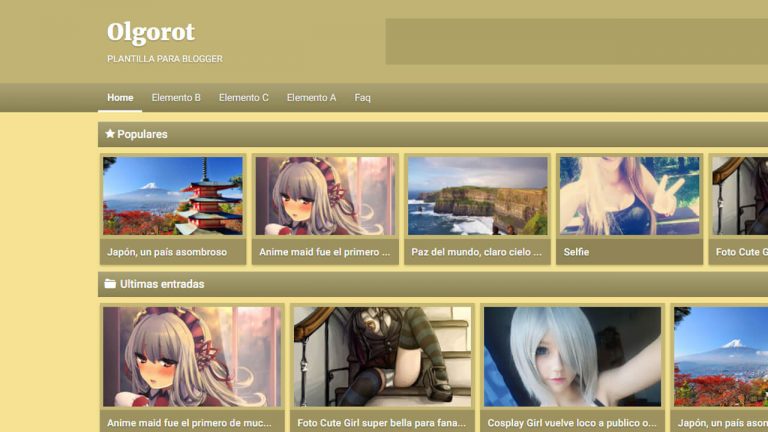Open anime maid thumbnail in Populares

point(325,195)
